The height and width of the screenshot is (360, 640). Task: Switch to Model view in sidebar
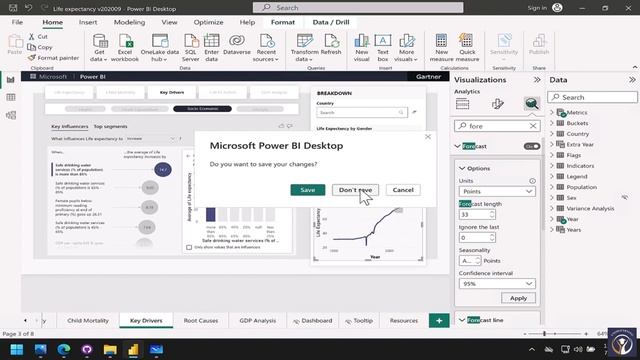(x=11, y=115)
